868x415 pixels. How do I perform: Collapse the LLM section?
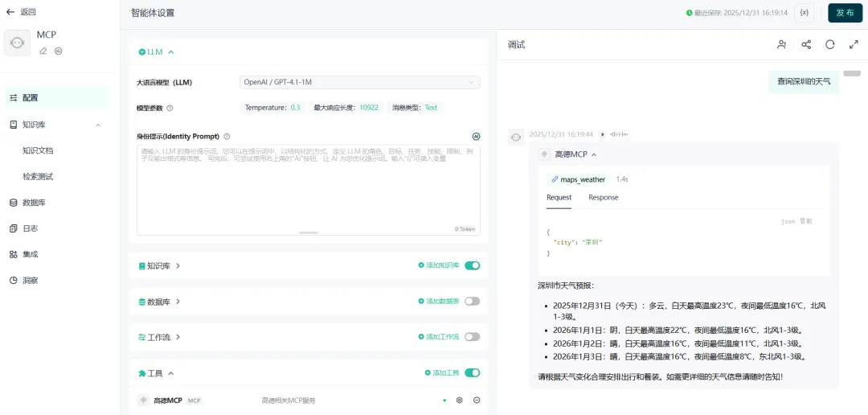[170, 52]
